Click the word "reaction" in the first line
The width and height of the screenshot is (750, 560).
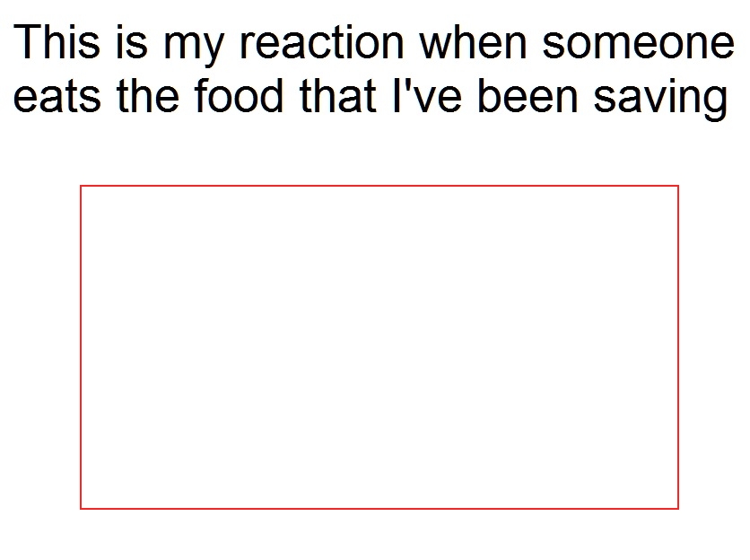tap(322, 42)
